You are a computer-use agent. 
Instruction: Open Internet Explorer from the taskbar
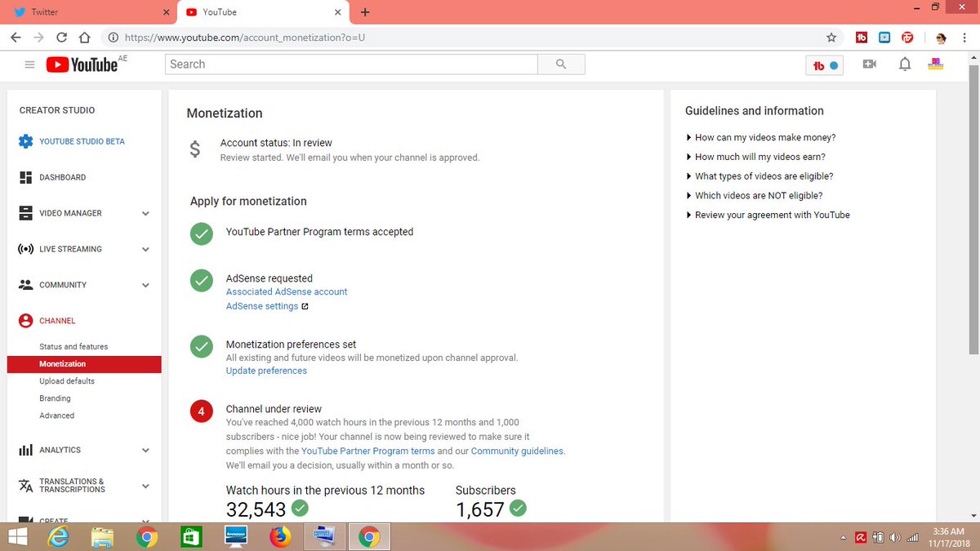click(x=60, y=536)
